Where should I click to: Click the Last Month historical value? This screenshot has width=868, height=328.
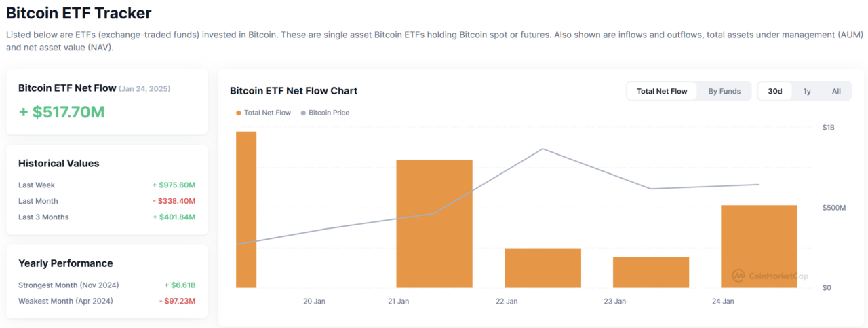point(174,201)
